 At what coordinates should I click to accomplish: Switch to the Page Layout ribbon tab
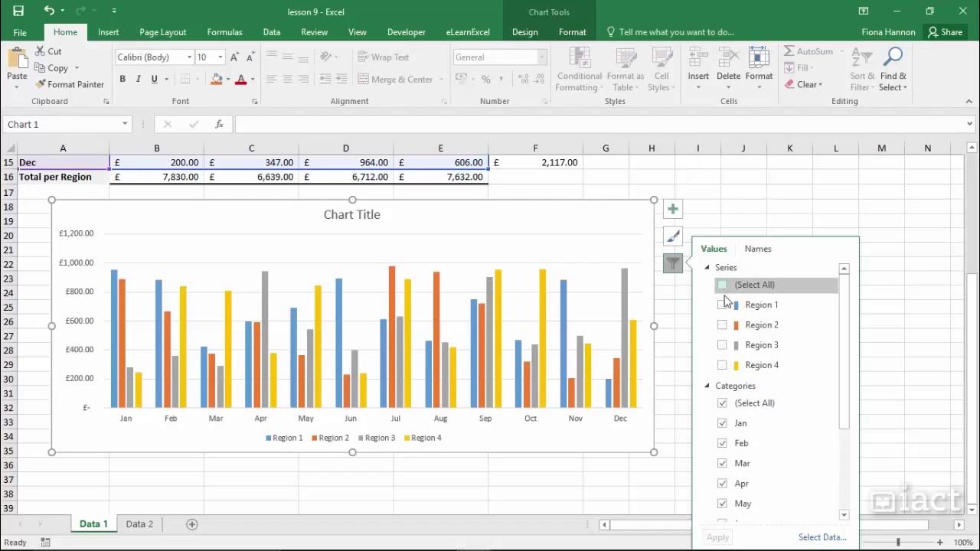(x=162, y=32)
